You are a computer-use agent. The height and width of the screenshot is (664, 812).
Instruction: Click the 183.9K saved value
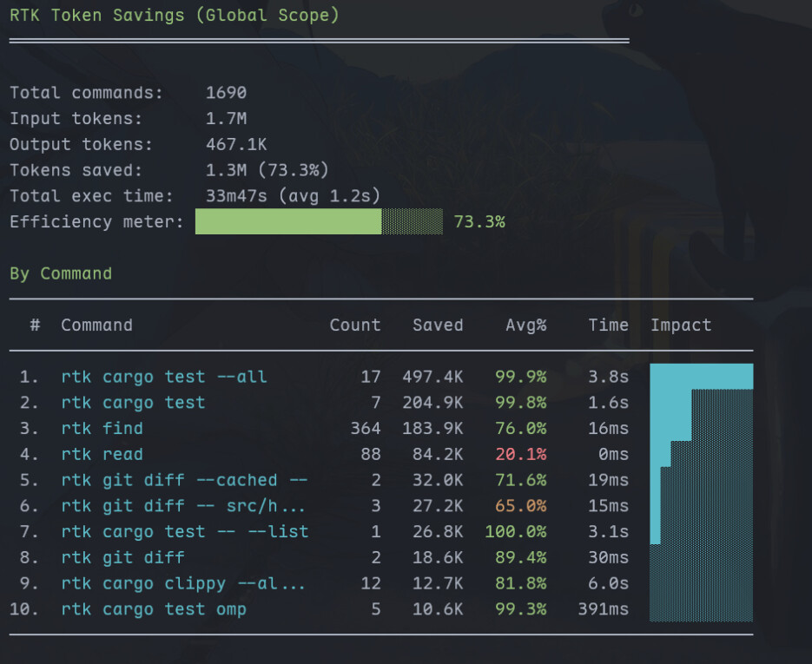click(x=433, y=429)
